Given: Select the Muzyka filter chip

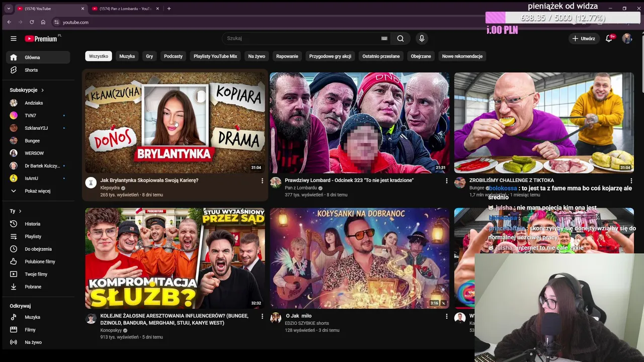Looking at the screenshot, I should point(127,56).
